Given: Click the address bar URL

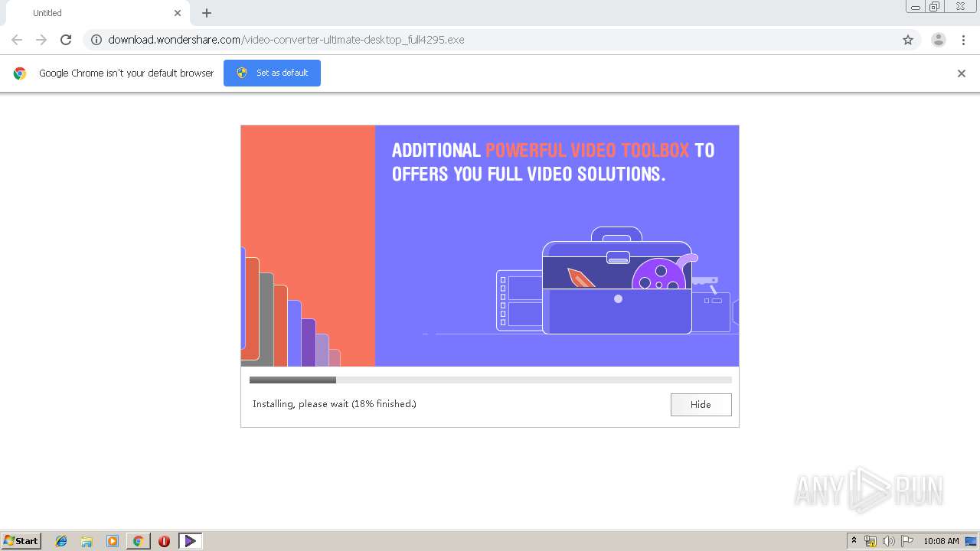Looking at the screenshot, I should tap(286, 40).
